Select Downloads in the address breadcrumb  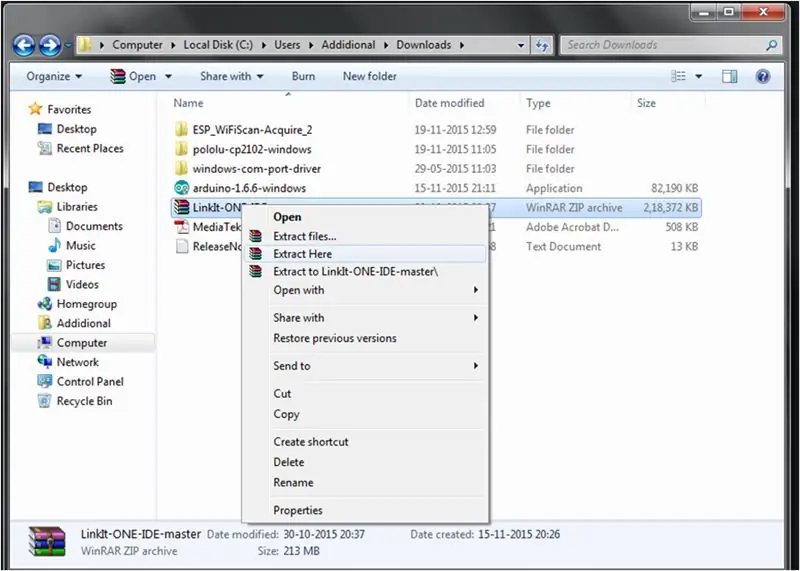click(423, 45)
